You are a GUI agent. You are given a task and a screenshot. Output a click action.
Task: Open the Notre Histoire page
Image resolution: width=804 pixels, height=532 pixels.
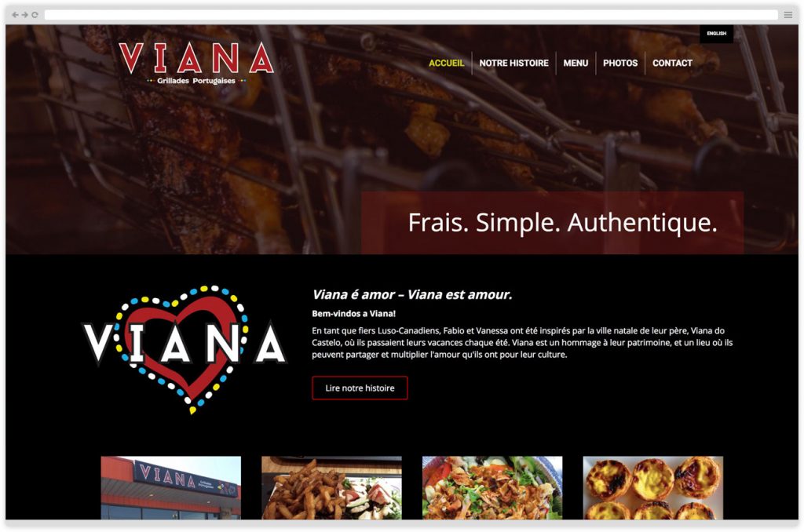(513, 63)
